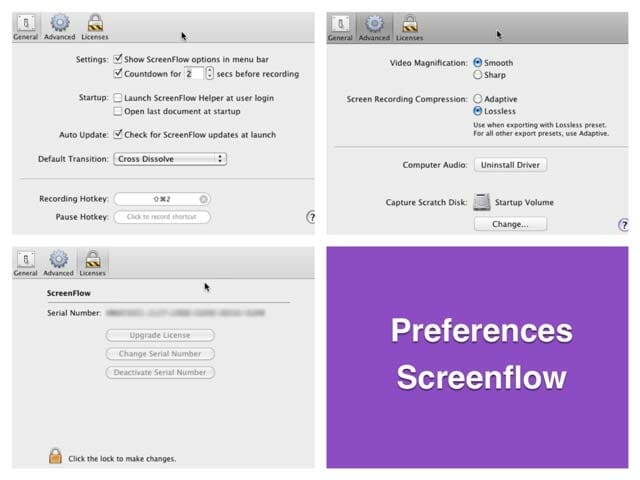
Task: Switch to Advanced tab in bottom-left panel
Action: click(59, 262)
